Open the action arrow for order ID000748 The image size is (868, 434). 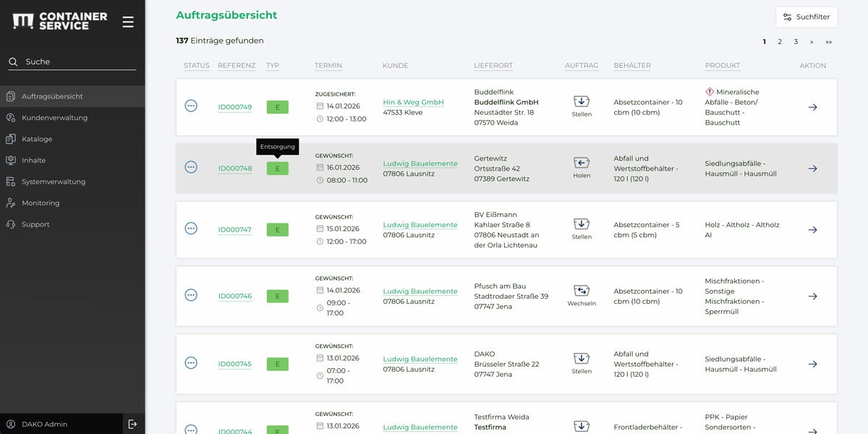click(812, 169)
